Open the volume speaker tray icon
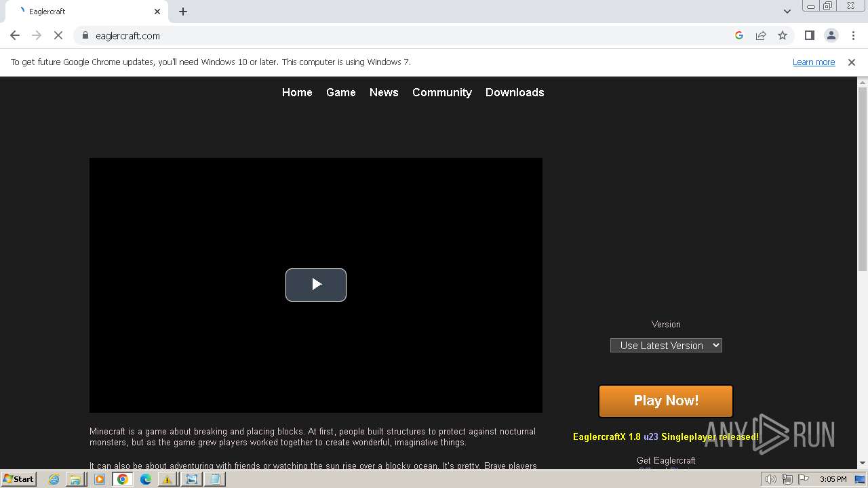Screen dimensions: 868x488 click(x=770, y=479)
